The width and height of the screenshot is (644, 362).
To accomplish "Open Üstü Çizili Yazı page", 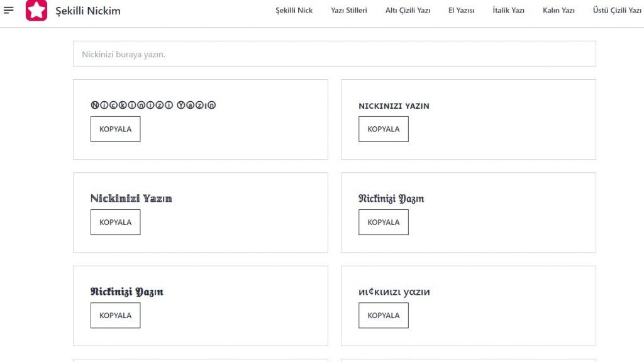I will pyautogui.click(x=618, y=11).
